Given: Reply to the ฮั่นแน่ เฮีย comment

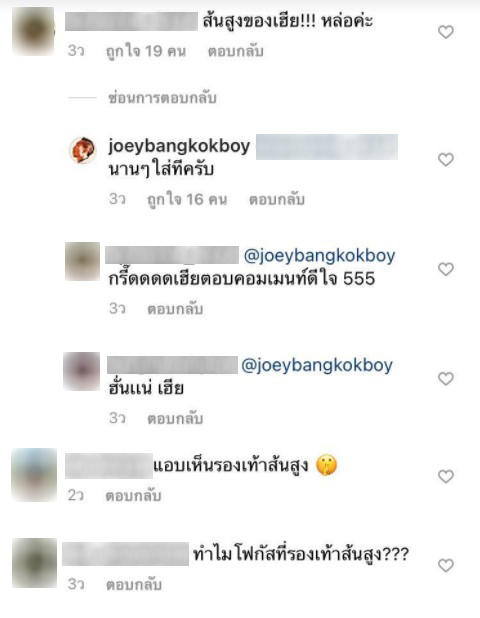Looking at the screenshot, I should click(175, 419).
